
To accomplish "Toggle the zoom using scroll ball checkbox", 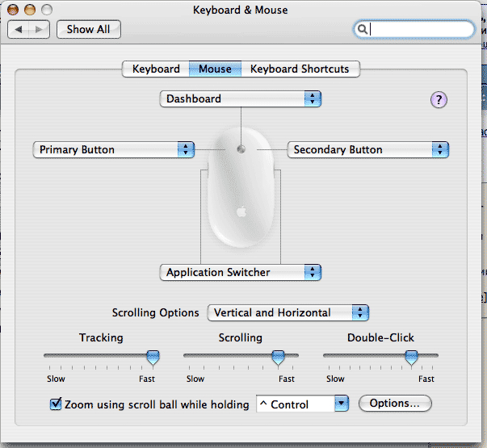I will pos(56,404).
